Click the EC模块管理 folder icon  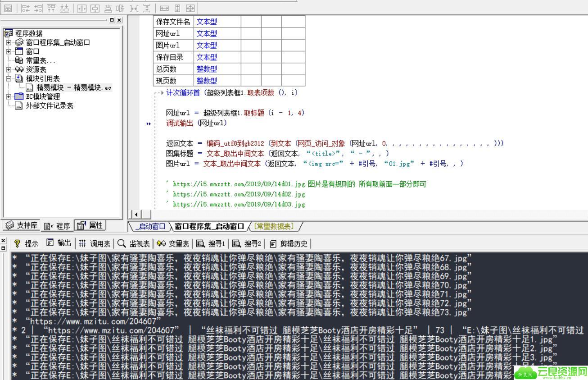pos(19,96)
